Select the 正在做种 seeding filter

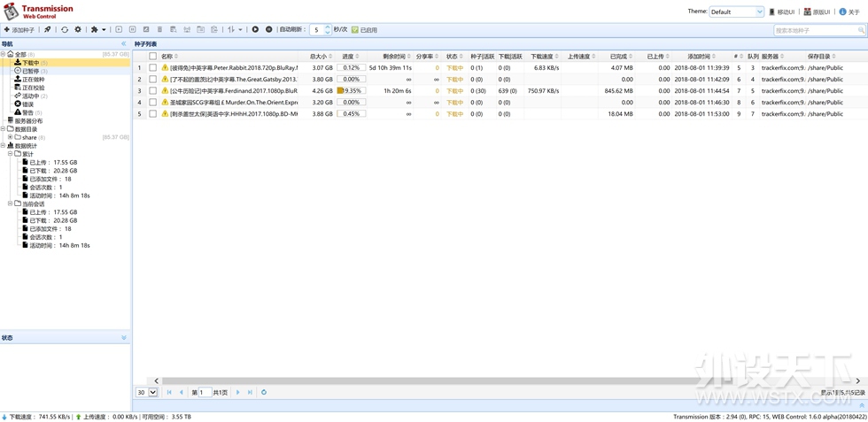click(x=29, y=79)
